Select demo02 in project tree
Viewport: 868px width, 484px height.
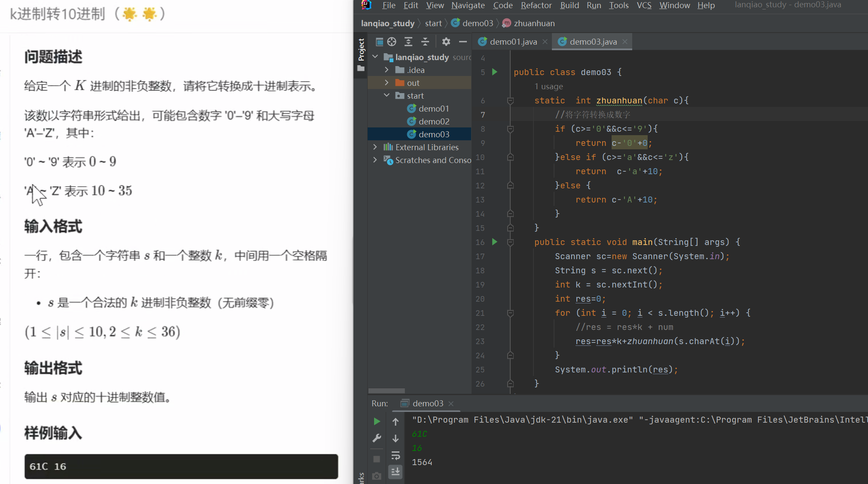pyautogui.click(x=434, y=121)
